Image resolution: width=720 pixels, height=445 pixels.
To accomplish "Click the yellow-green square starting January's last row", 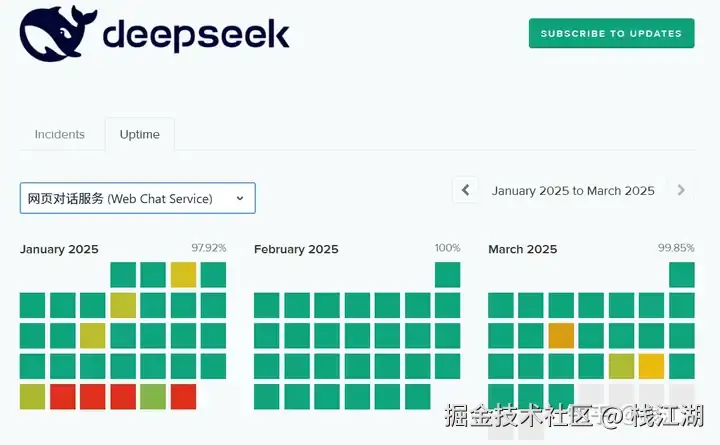I will (x=33, y=397).
